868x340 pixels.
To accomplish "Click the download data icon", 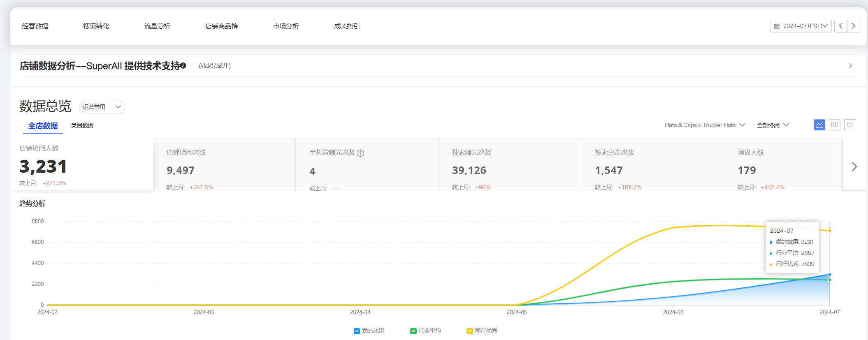I will pyautogui.click(x=849, y=125).
